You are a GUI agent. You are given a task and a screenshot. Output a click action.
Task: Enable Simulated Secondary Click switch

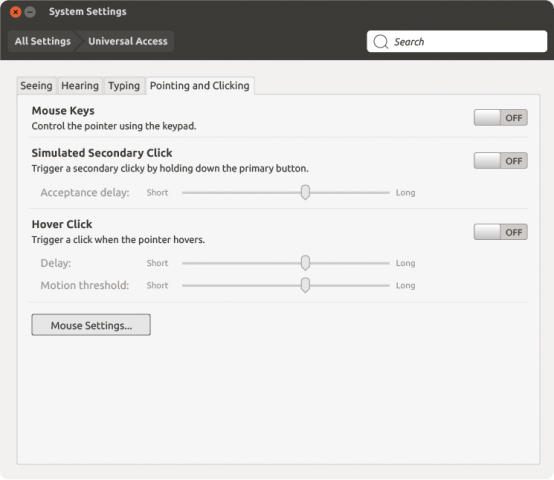pyautogui.click(x=500, y=161)
